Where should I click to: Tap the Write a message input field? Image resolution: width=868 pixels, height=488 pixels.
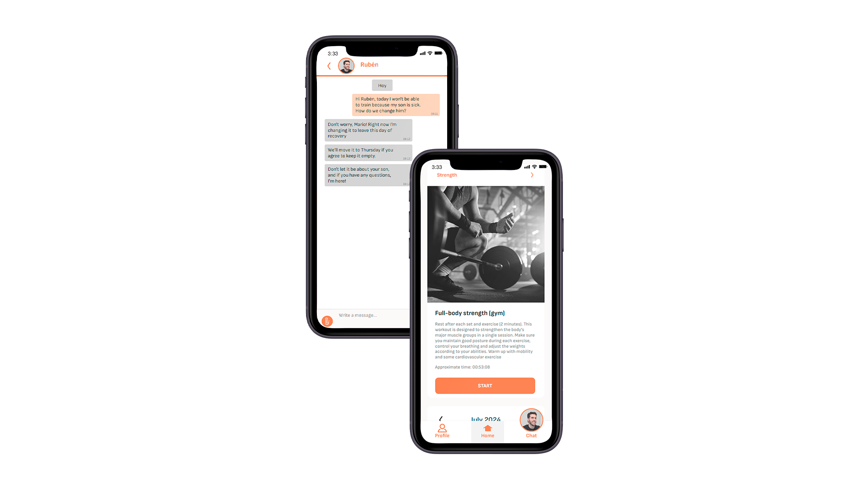click(x=370, y=314)
